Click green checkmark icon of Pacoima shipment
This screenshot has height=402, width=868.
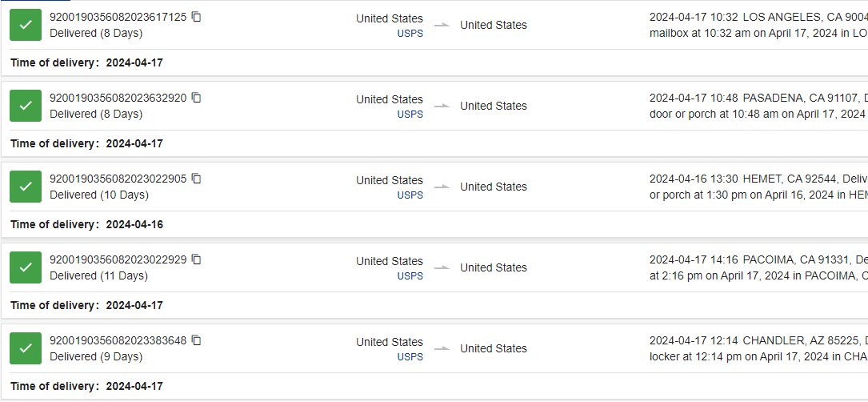26,267
